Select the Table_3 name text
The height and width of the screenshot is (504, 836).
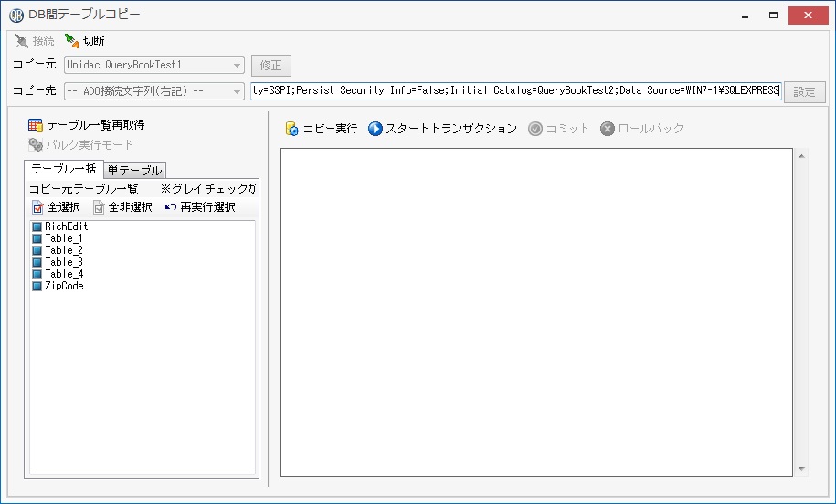pos(63,262)
